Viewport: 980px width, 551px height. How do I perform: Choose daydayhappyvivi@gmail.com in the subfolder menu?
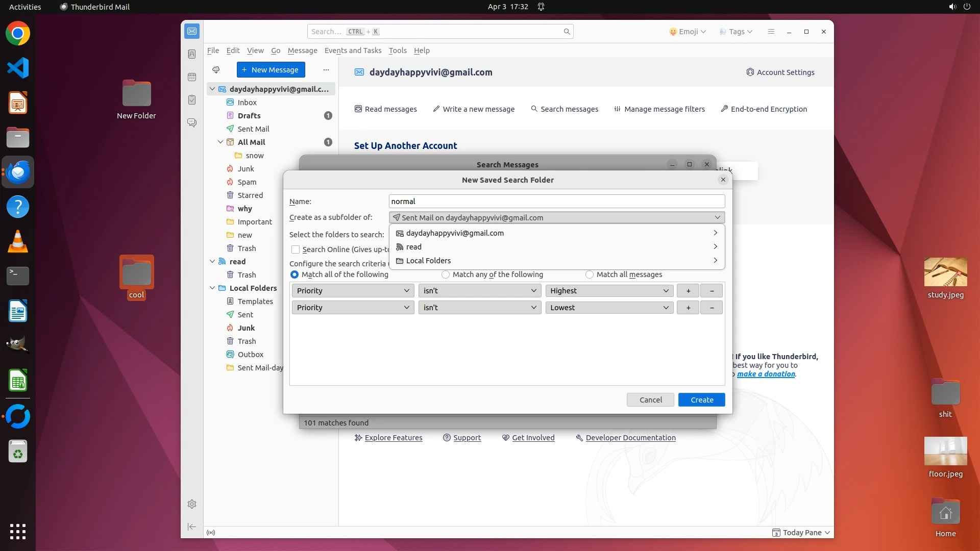[455, 233]
